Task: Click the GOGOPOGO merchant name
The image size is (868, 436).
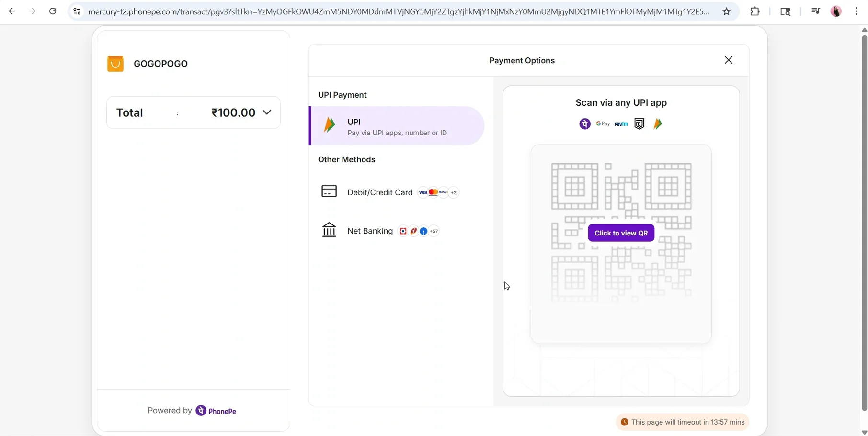Action: click(x=160, y=64)
